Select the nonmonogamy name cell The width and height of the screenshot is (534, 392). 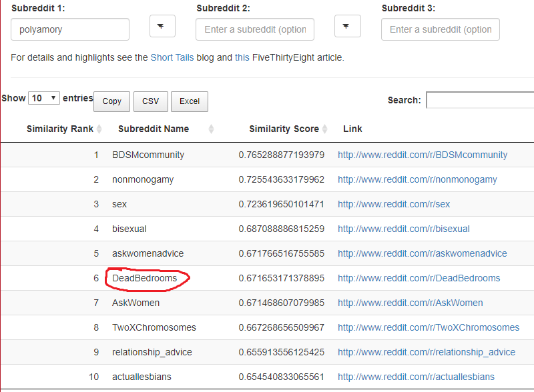[x=143, y=179]
